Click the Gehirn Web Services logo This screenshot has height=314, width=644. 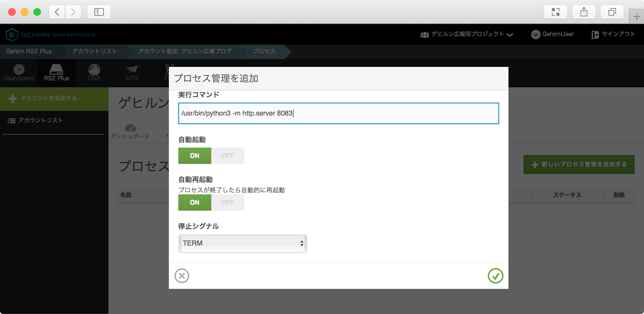[x=51, y=35]
